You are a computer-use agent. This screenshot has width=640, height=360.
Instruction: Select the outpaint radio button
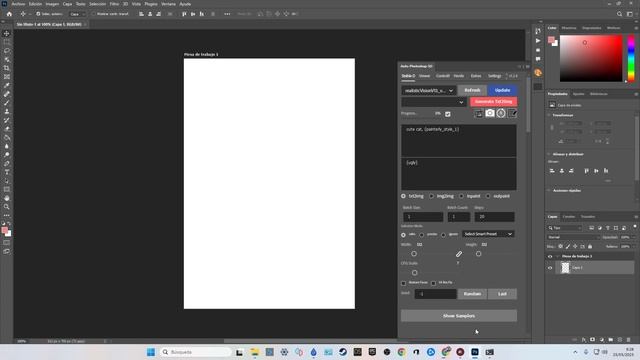[x=488, y=196]
